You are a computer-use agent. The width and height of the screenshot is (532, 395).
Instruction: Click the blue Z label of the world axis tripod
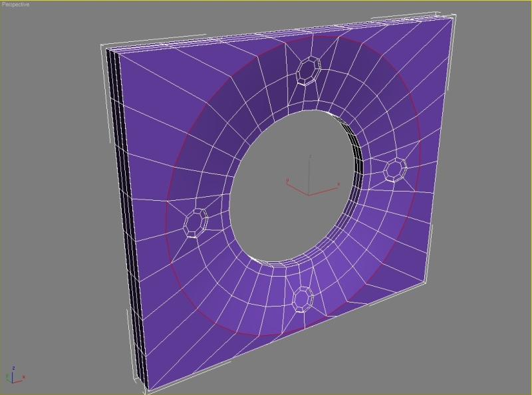pyautogui.click(x=14, y=367)
